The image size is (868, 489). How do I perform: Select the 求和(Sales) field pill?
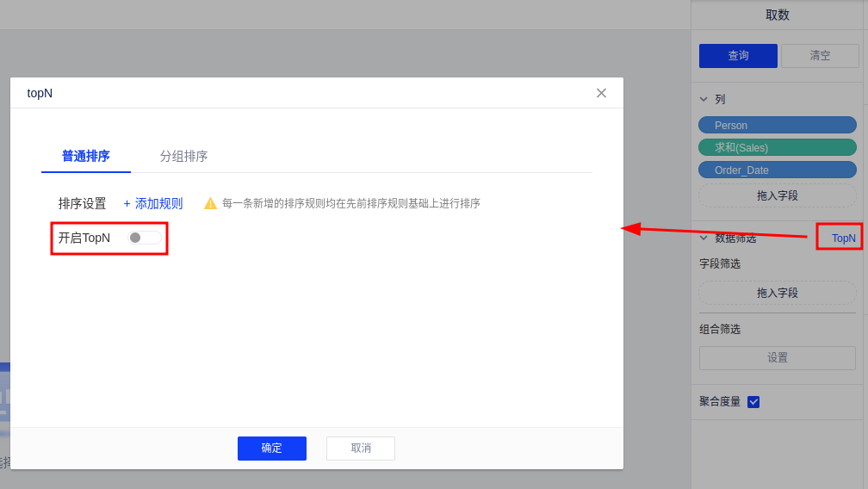pyautogui.click(x=777, y=147)
